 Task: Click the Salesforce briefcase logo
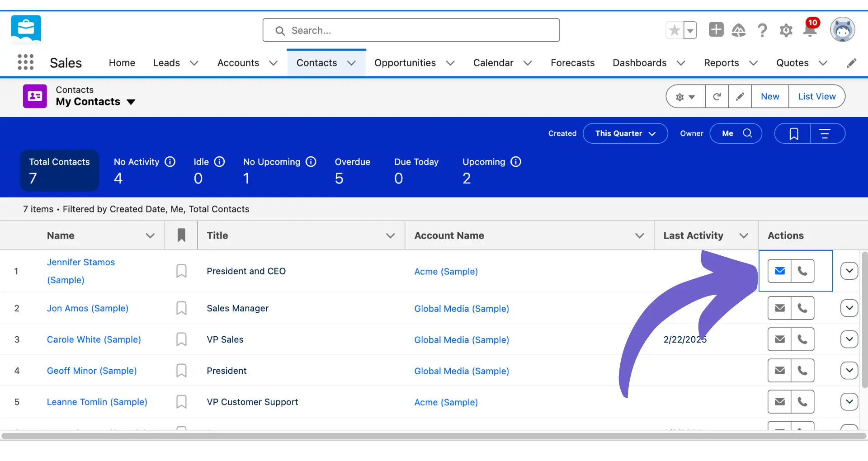click(26, 30)
